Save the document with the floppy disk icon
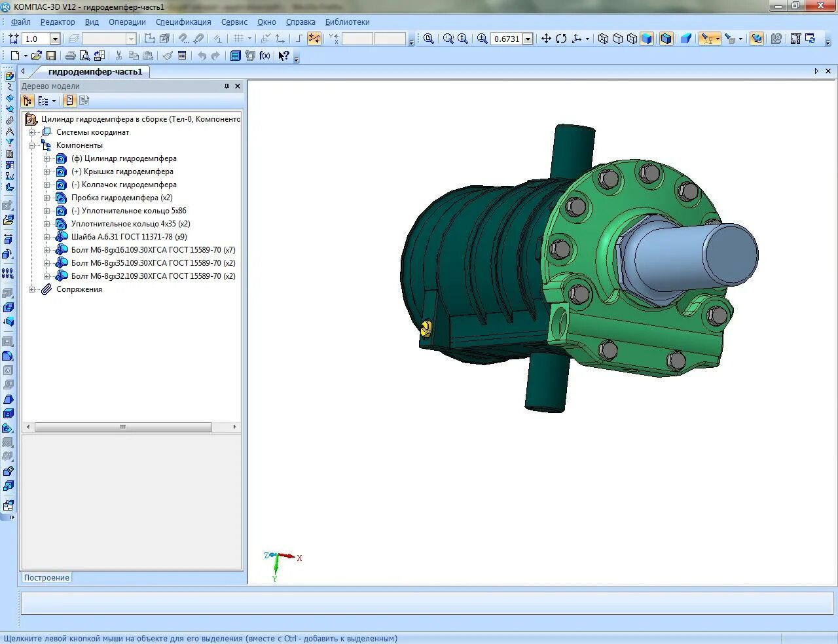 click(x=51, y=56)
